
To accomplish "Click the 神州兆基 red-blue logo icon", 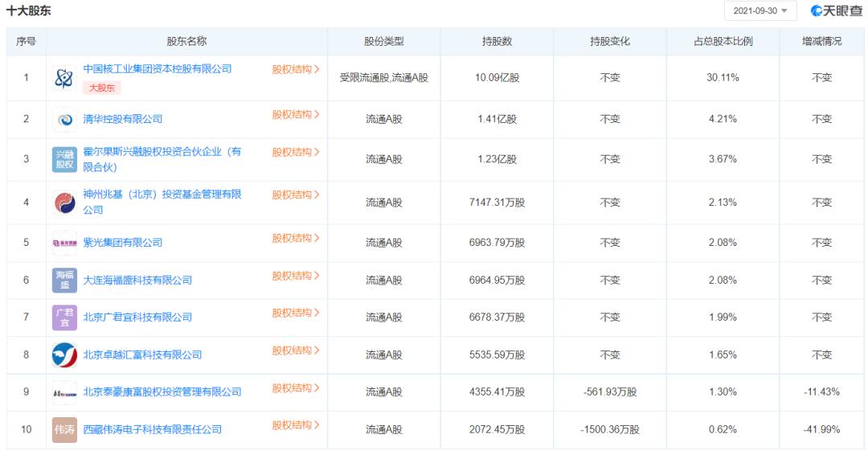I will click(64, 203).
